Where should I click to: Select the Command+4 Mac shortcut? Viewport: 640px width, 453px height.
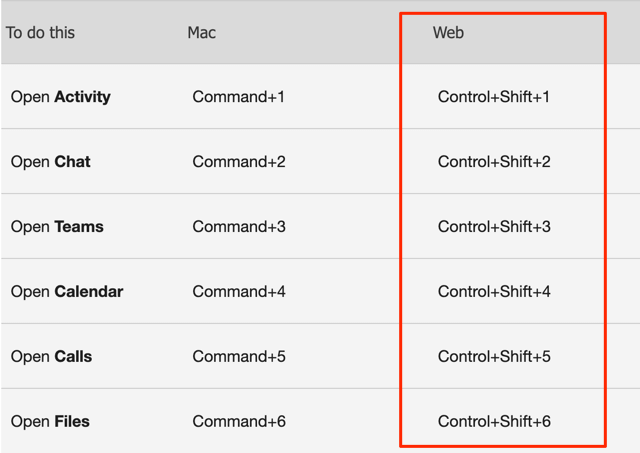coord(239,292)
